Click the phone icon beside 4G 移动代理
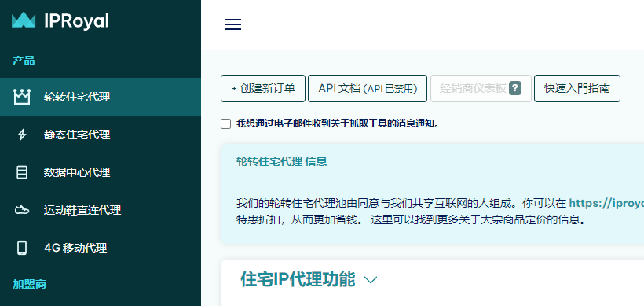The width and height of the screenshot is (644, 306). pos(22,248)
